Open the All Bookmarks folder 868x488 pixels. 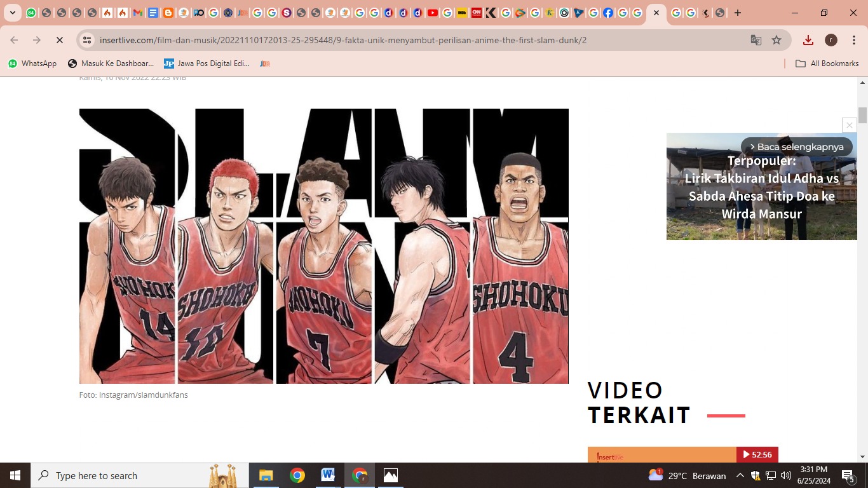(x=827, y=64)
